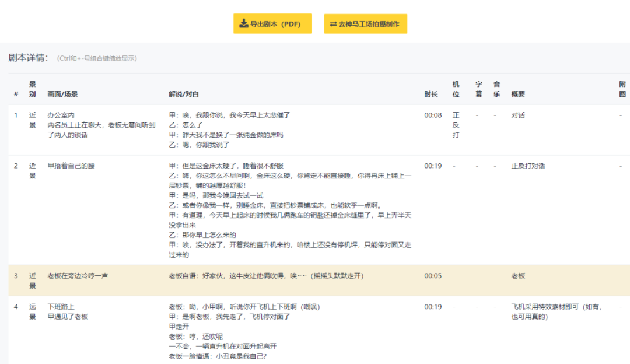This screenshot has height=364, width=630.
Task: Click the download icon on export button
Action: (x=243, y=24)
